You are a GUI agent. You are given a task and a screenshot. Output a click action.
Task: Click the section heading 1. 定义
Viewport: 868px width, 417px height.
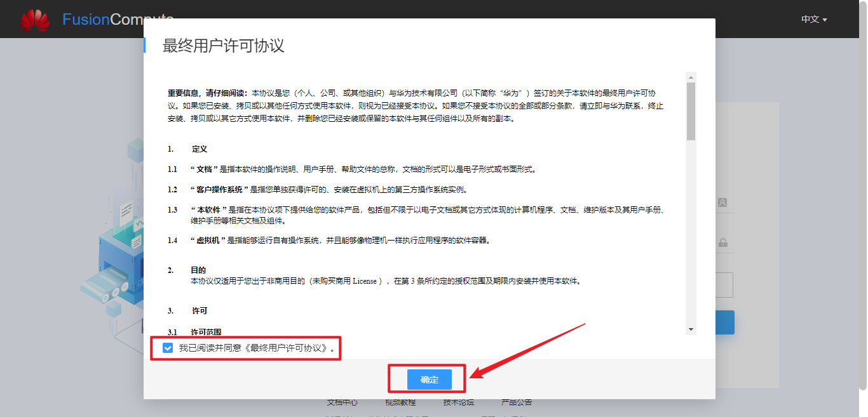coord(187,149)
